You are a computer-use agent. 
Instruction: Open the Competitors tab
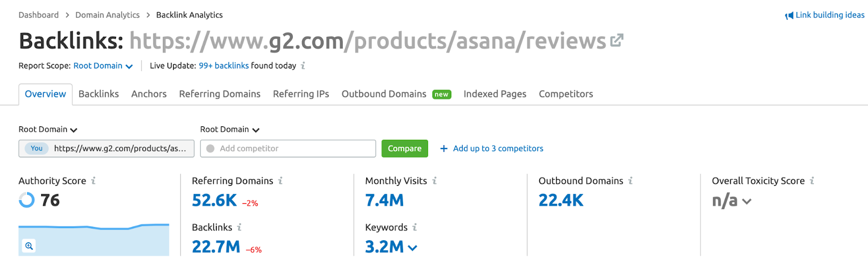pos(566,94)
